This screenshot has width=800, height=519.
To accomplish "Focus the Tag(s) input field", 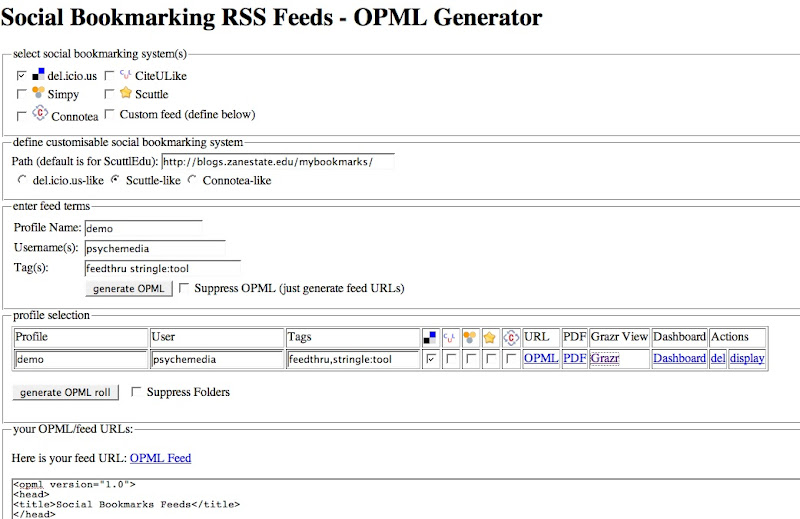I will click(163, 268).
